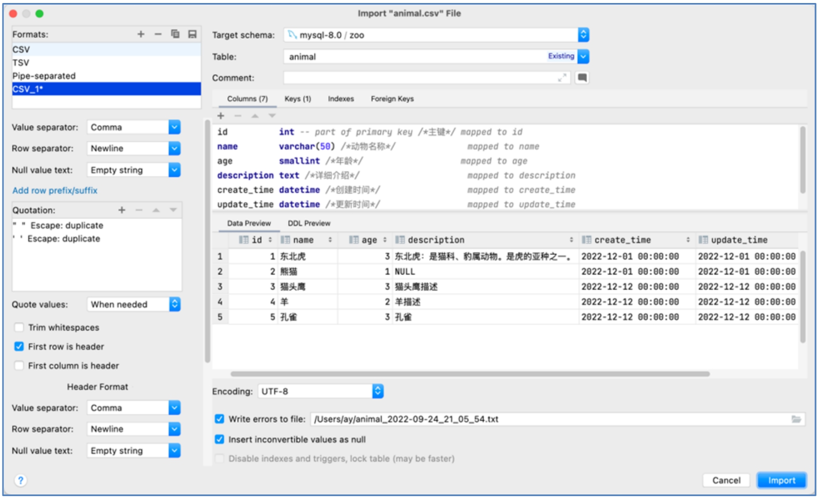Viewport: 819px width, 504px height.
Task: Add a quotation rule with plus icon
Action: [122, 210]
